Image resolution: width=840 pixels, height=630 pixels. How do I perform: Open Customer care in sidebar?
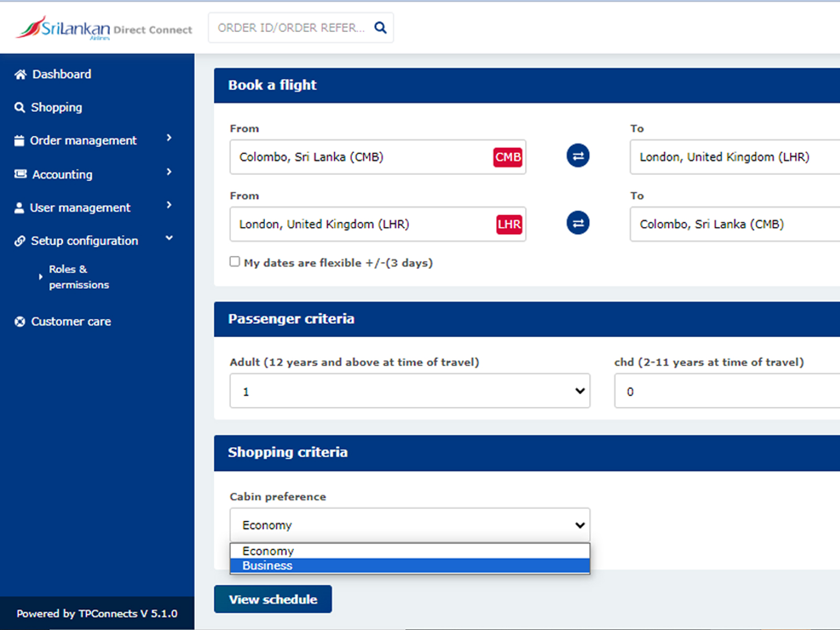point(70,321)
